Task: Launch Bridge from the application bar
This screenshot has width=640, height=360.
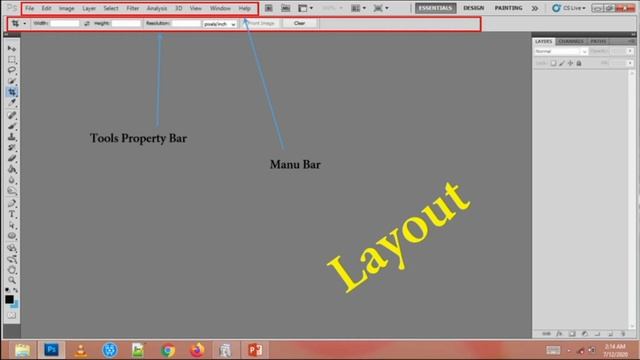Action: tap(269, 8)
